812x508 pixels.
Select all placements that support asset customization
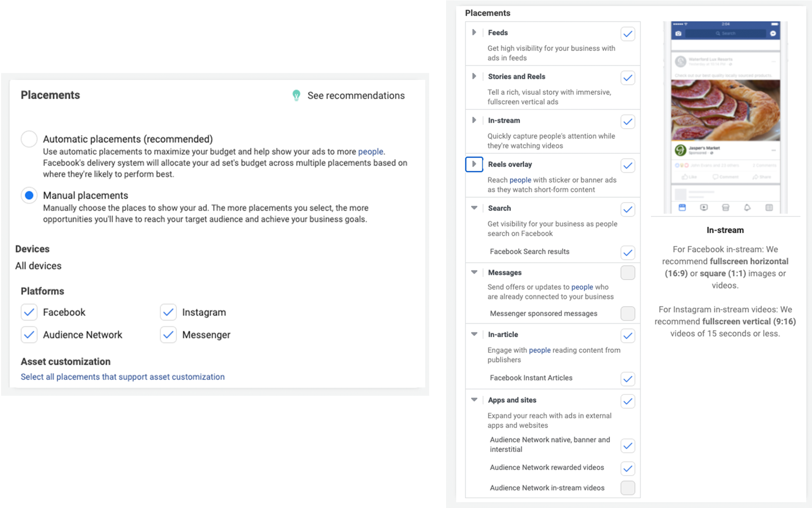tap(123, 377)
